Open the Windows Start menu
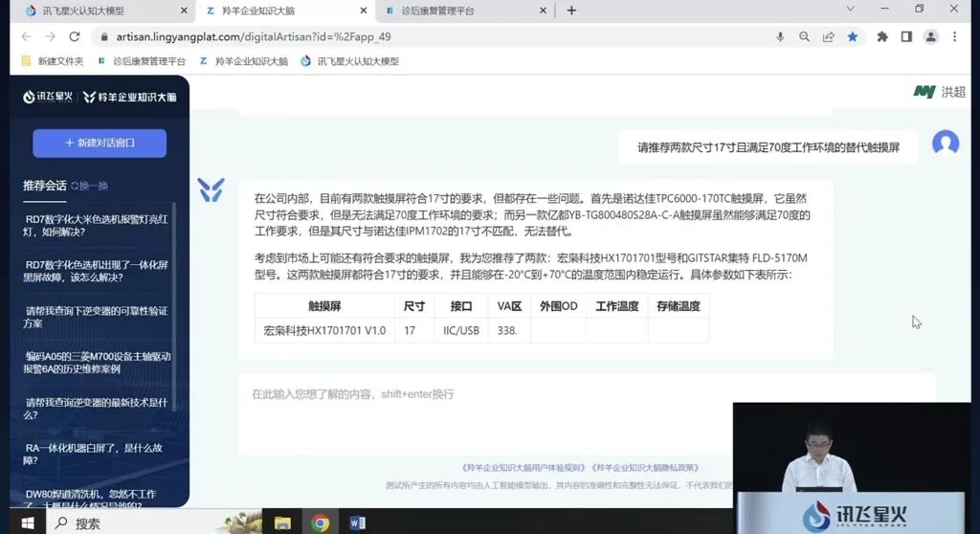This screenshot has height=534, width=980. (x=28, y=523)
